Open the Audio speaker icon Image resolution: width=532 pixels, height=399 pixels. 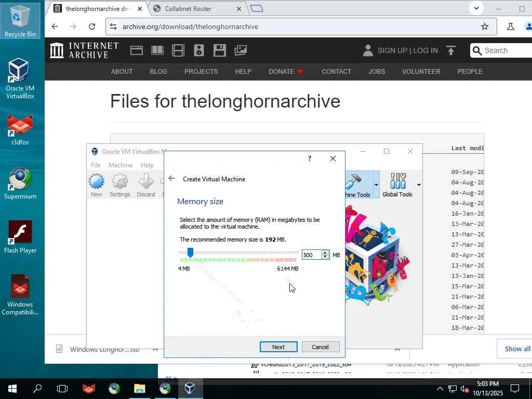tap(199, 50)
